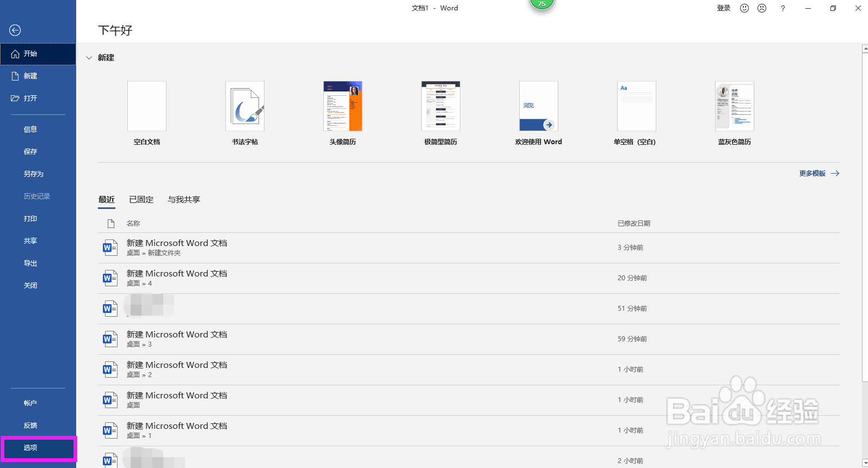Screen dimensions: 868x468
Task: Click the Word icon of the 20 分钟前 file
Action: click(110, 279)
